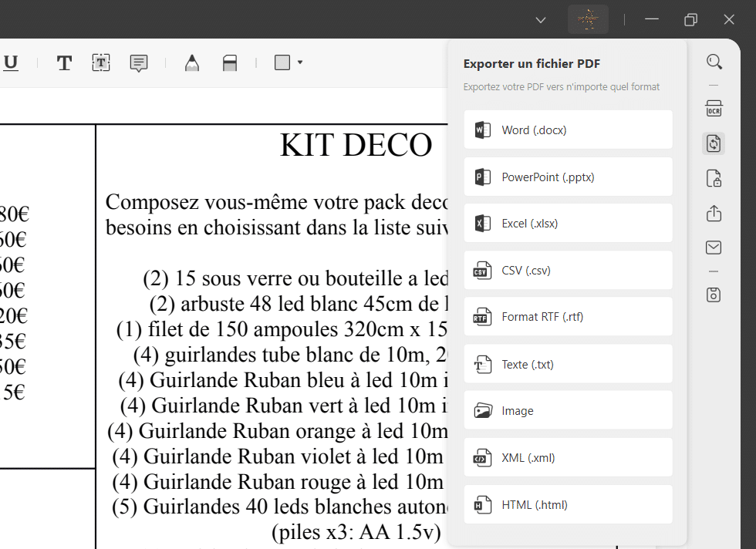The width and height of the screenshot is (756, 549).
Task: Export PDF to Word (.docx)
Action: [568, 130]
